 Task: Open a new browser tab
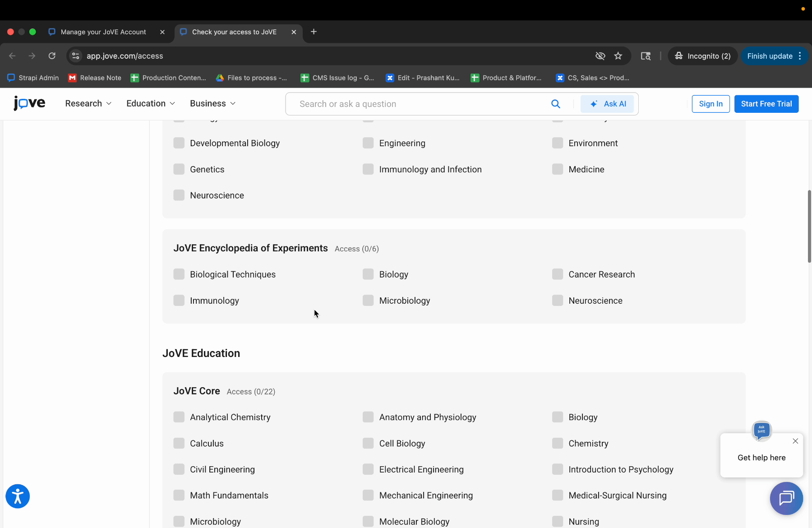pos(313,32)
